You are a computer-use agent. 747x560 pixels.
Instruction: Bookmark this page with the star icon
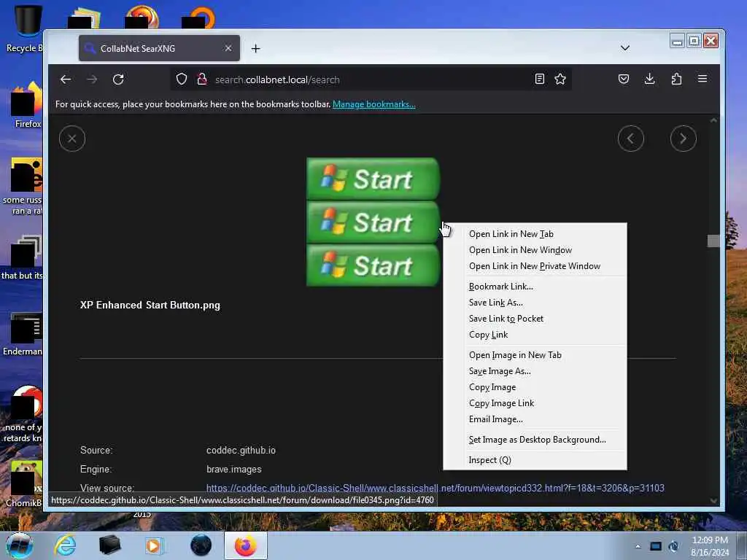(560, 79)
